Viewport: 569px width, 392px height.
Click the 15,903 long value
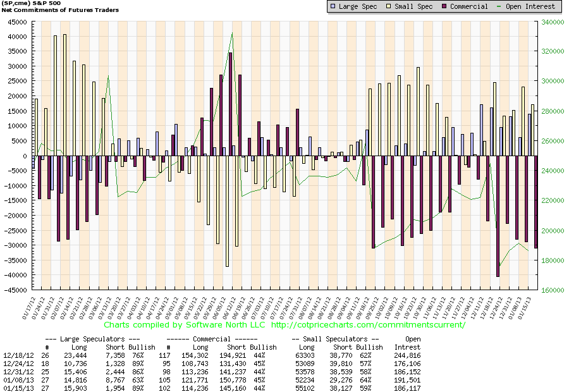[x=75, y=388]
